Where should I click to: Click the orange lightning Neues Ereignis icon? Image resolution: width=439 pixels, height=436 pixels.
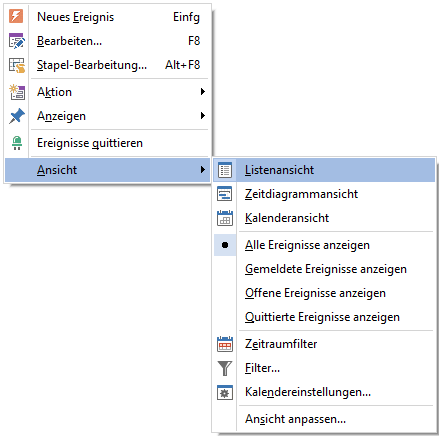tap(16, 16)
